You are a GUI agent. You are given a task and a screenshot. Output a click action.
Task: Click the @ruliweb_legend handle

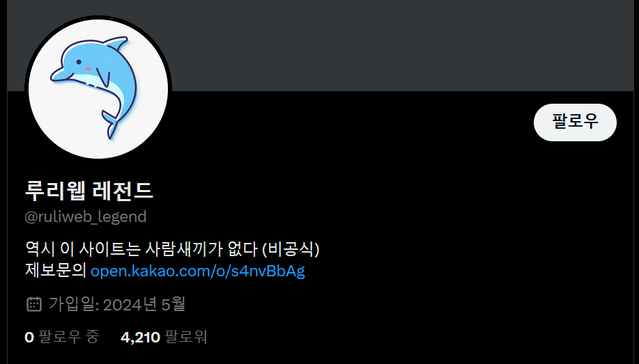(x=86, y=216)
